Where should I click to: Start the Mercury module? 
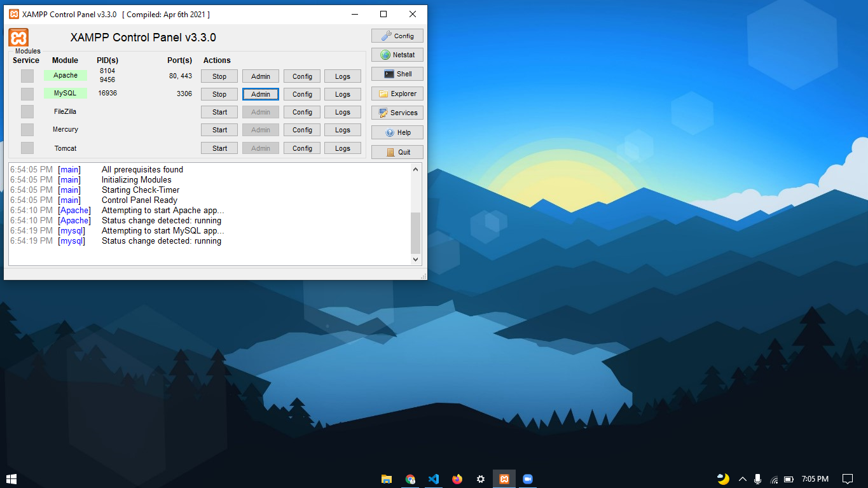tap(219, 130)
